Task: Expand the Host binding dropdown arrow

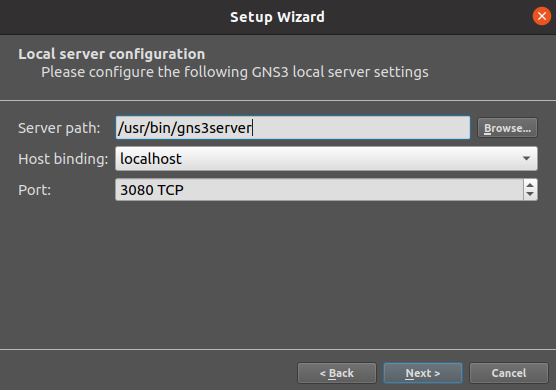Action: 526,158
